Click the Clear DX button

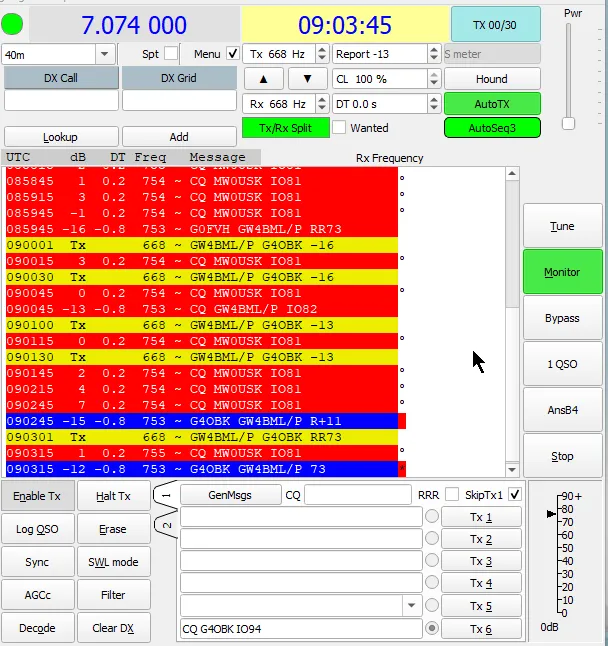coord(114,628)
